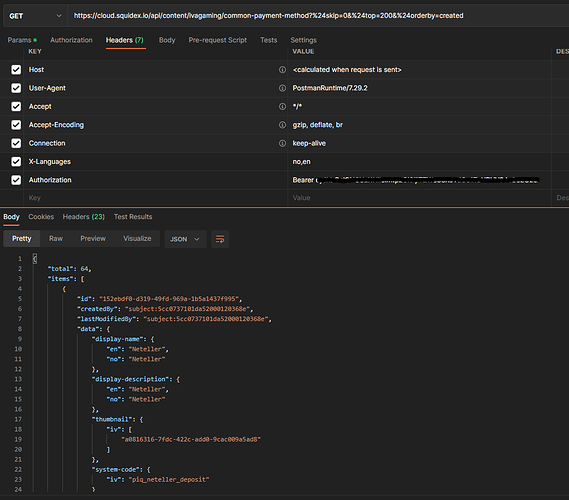This screenshot has width=569, height=500.
Task: Select the Raw view button
Action: [x=56, y=239]
